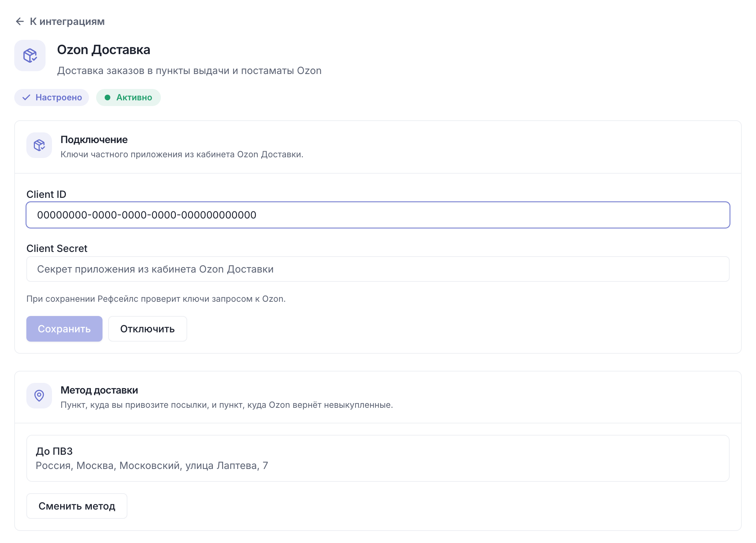Click the green dot on the Активно badge
756x543 pixels.
coord(107,97)
